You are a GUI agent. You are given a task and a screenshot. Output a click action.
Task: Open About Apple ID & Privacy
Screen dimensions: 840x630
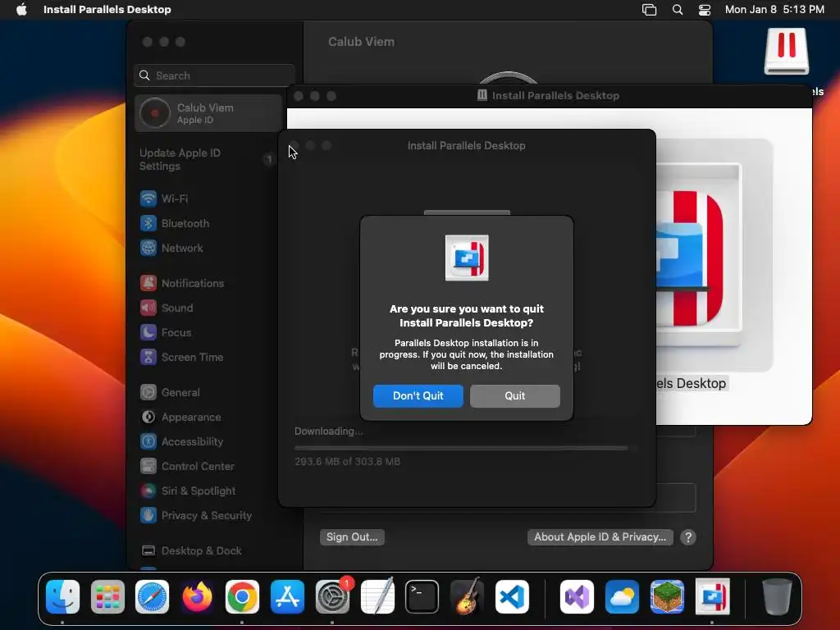tap(600, 536)
